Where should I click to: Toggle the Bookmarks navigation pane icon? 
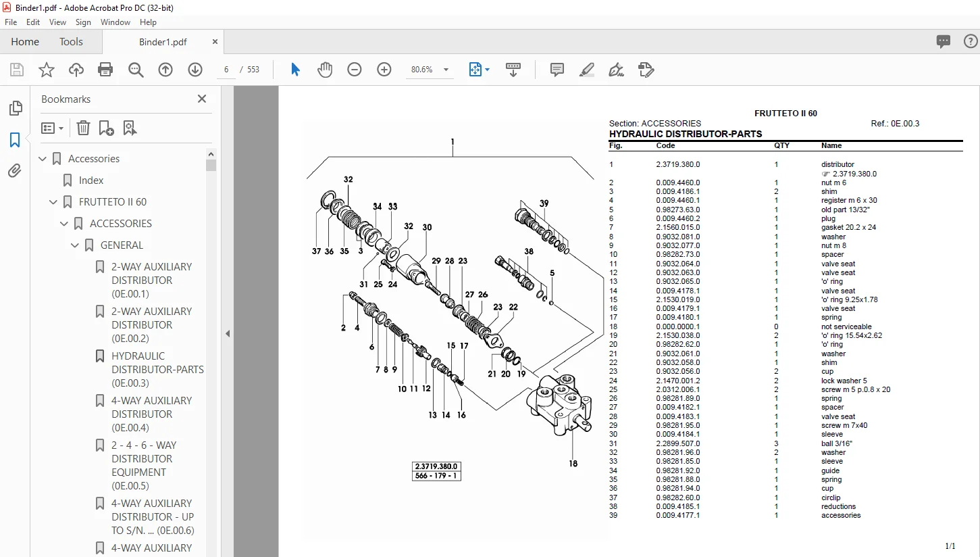pos(15,140)
